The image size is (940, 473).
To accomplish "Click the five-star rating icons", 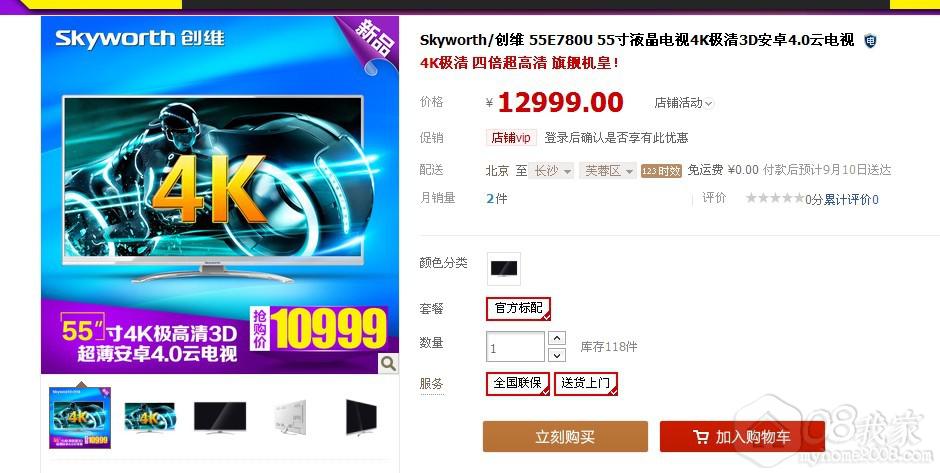I will click(x=775, y=198).
